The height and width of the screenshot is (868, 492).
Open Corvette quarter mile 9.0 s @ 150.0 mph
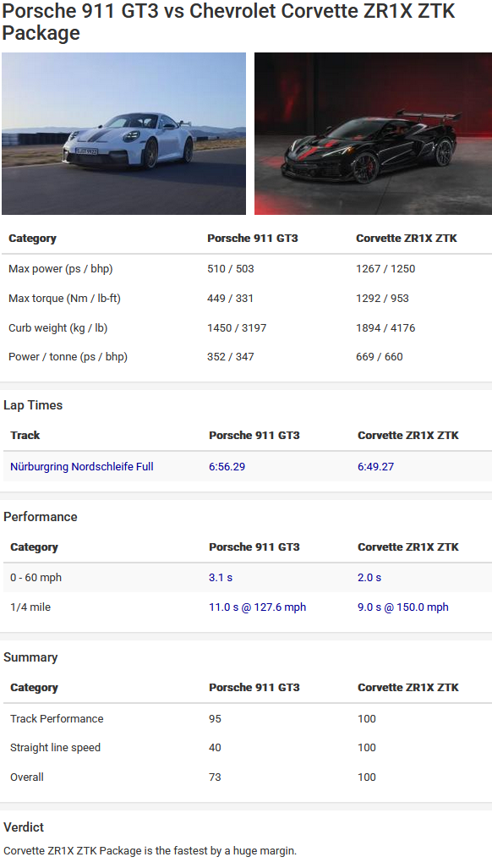point(403,607)
